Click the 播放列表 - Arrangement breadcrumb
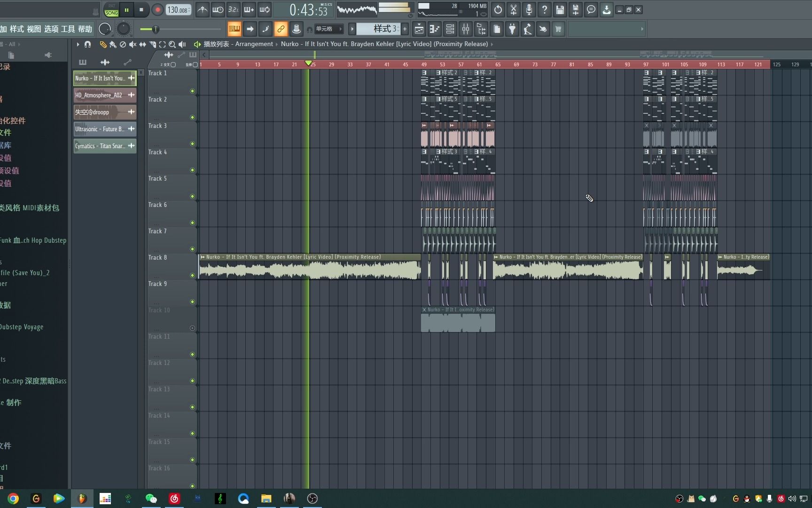812x508 pixels. 238,44
